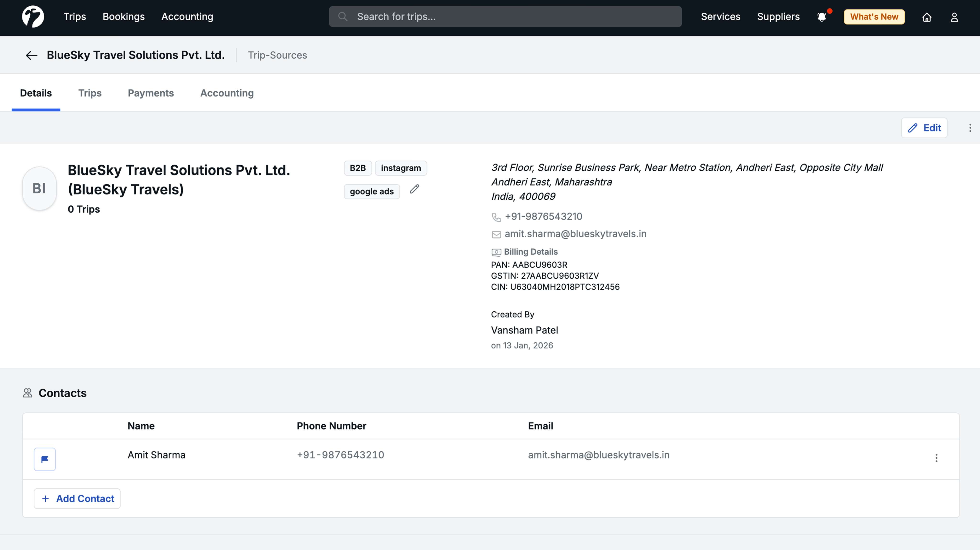Viewport: 980px width, 550px height.
Task: Open Amit Sharma's row options menu
Action: tap(936, 458)
